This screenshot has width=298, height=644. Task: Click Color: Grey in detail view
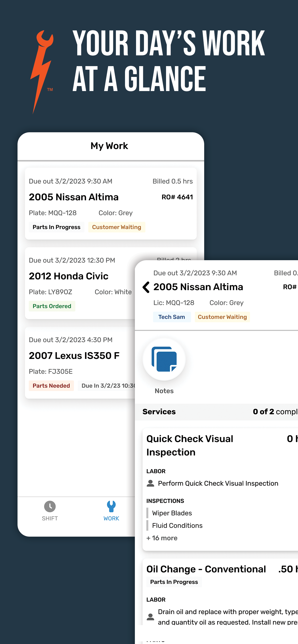point(226,303)
